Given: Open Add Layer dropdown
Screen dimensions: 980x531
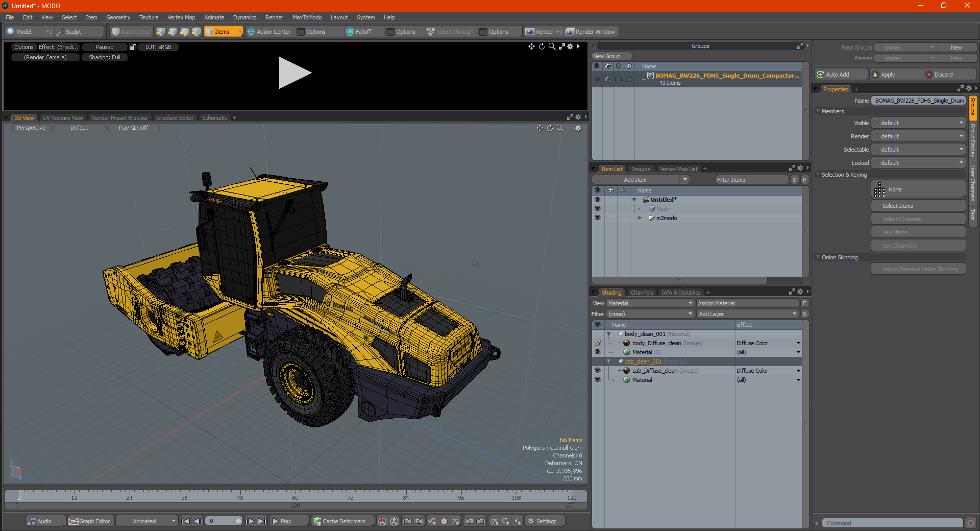Looking at the screenshot, I should 748,314.
